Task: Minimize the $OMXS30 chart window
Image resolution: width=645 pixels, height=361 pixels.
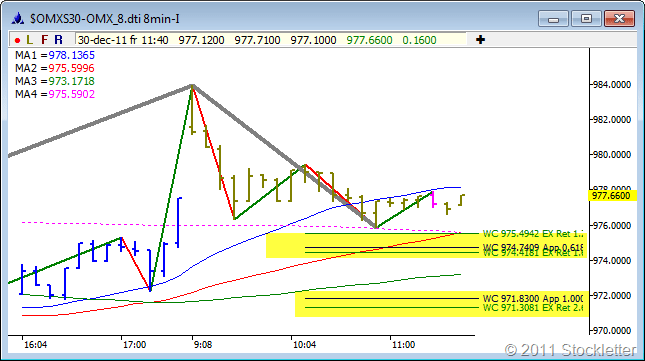Action: pos(553,19)
